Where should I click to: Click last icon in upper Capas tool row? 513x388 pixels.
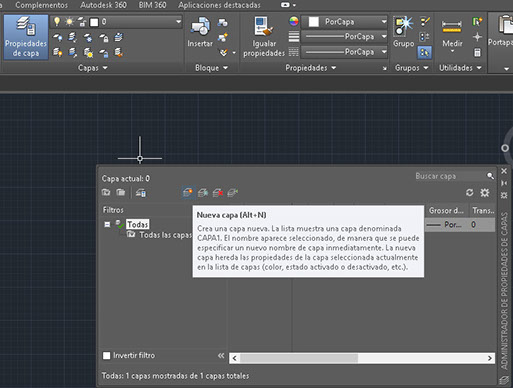point(119,37)
